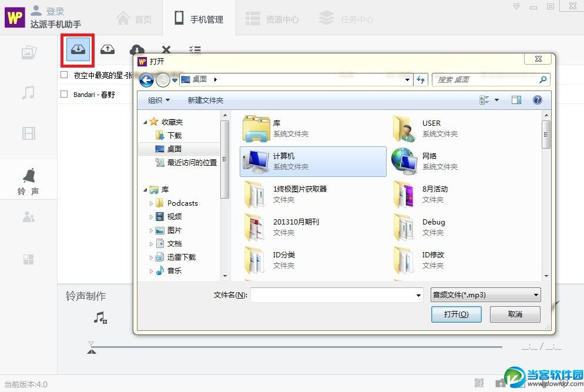Expand the 图片 tree node
The image size is (584, 392).
point(151,230)
